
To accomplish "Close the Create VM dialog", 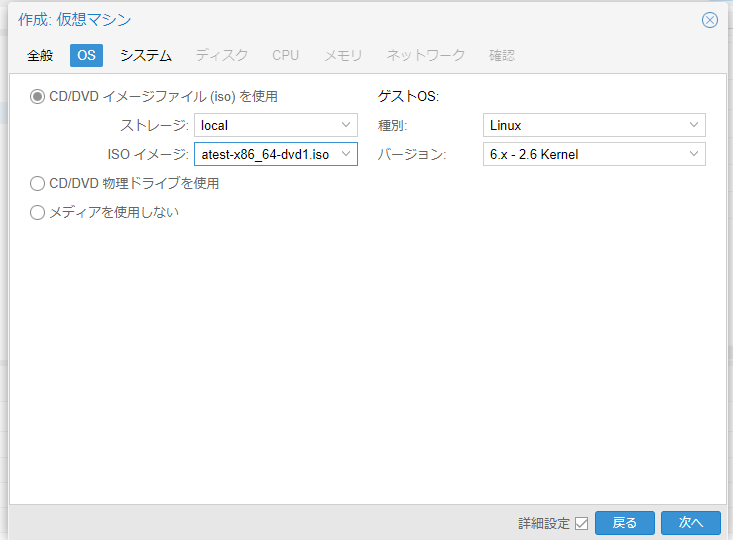I will [x=710, y=20].
